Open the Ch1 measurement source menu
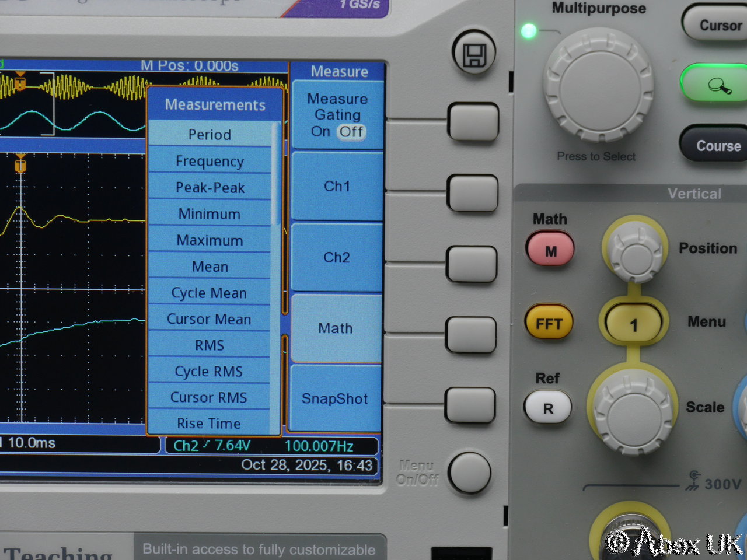747x560 pixels. coord(337,187)
